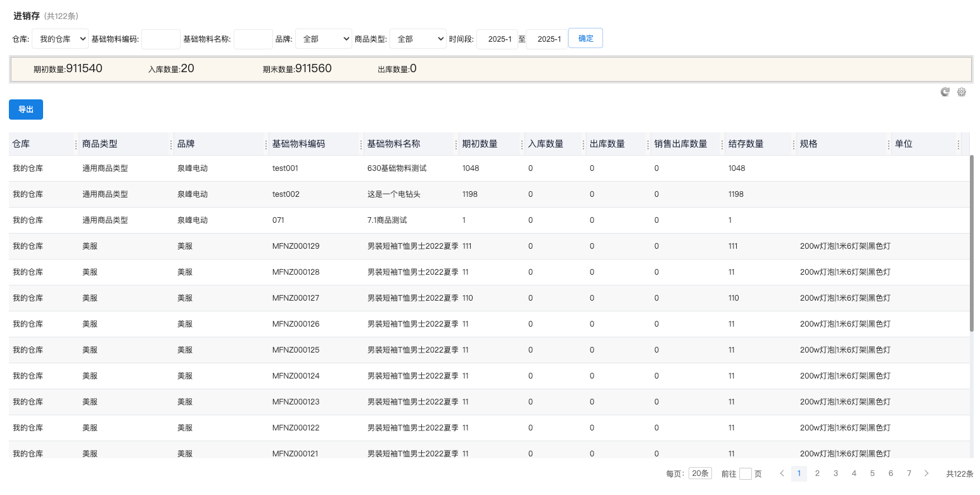Open column menu dots for 品牌 header
Viewport: 980px width, 495px height.
point(265,144)
